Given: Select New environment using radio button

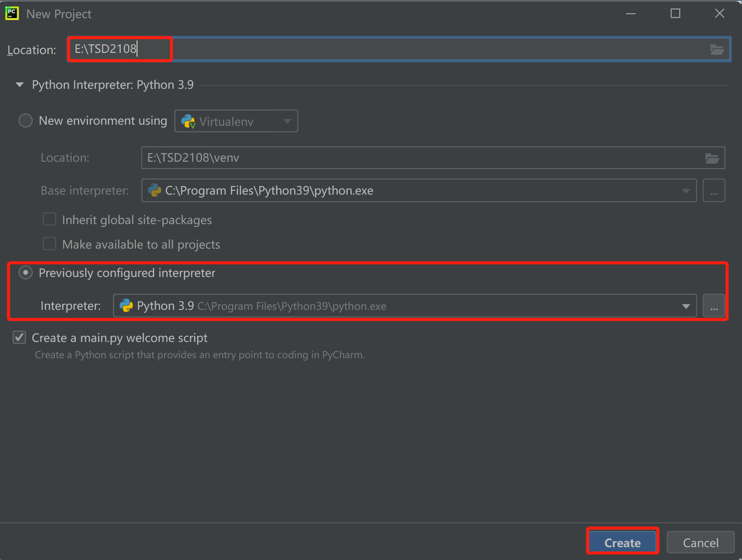Looking at the screenshot, I should point(26,121).
